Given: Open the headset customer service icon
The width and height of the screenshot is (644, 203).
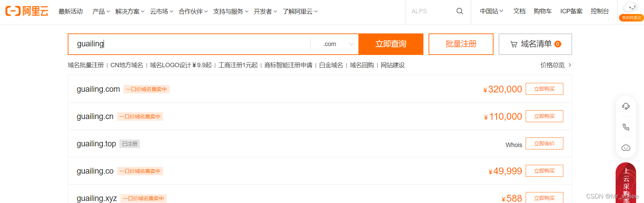Looking at the screenshot, I should pos(626,106).
